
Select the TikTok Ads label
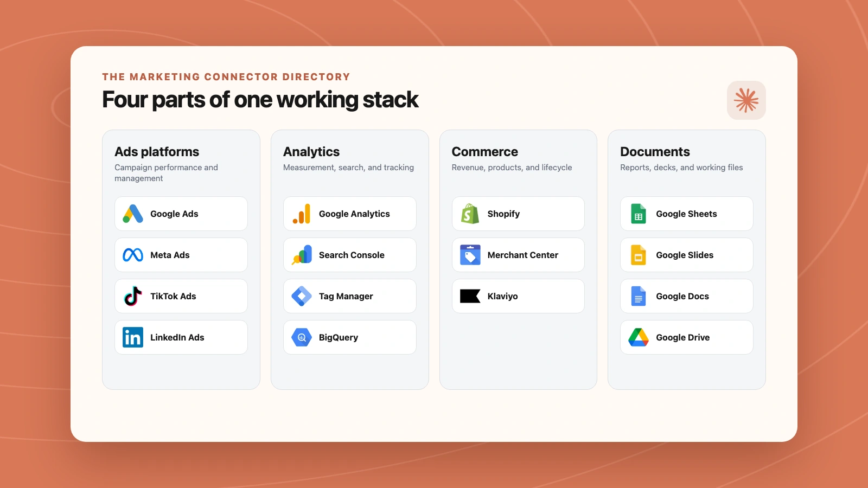[173, 296]
